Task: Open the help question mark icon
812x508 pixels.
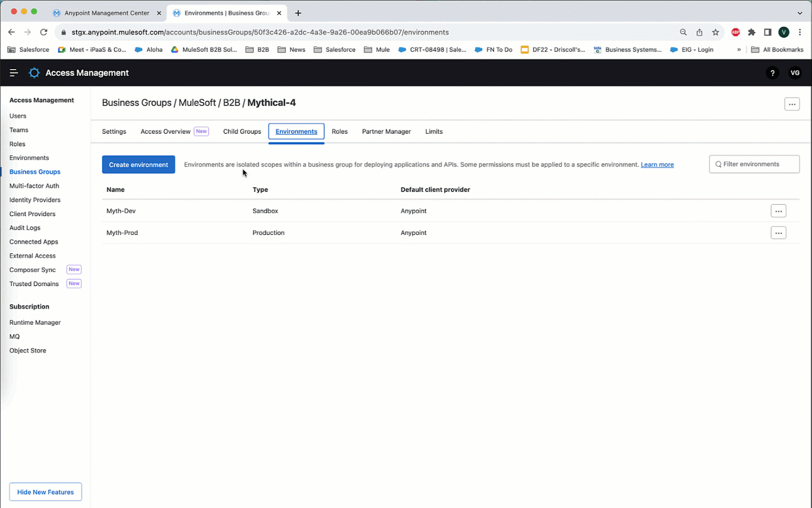Action: [772, 73]
